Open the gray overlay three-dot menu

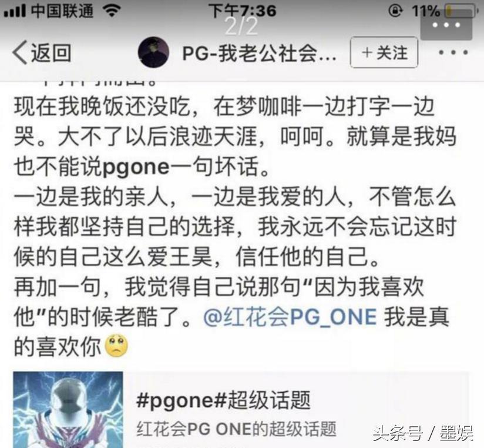click(x=446, y=25)
